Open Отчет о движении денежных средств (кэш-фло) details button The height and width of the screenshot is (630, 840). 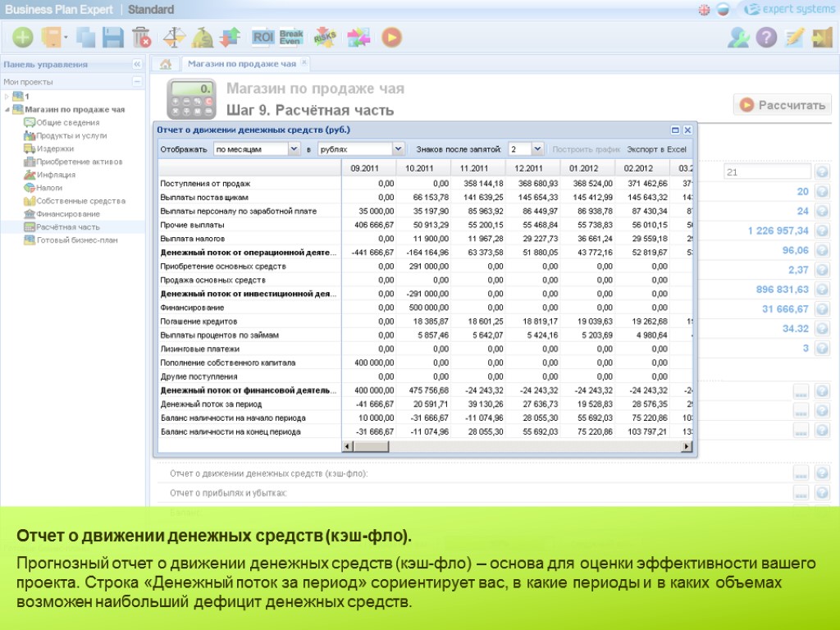coord(801,473)
